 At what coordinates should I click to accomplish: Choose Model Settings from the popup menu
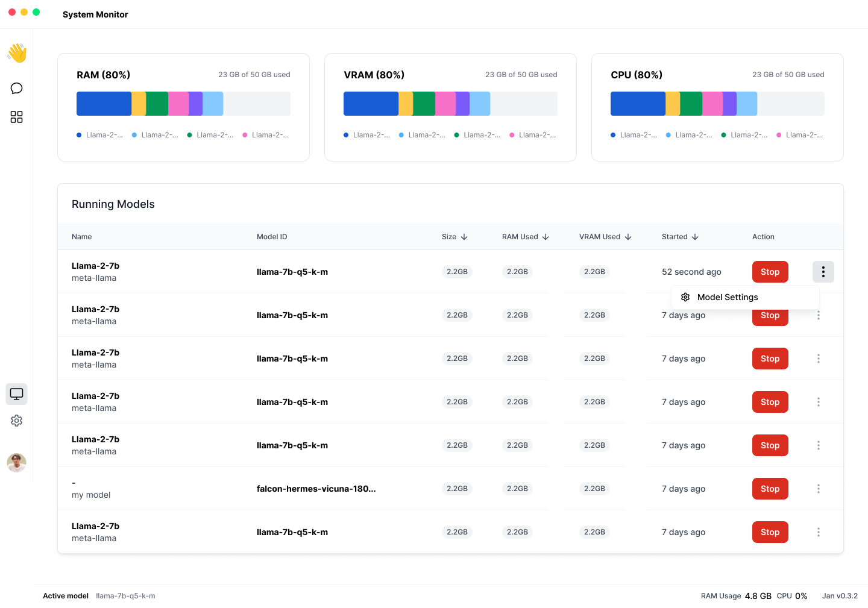click(x=727, y=297)
